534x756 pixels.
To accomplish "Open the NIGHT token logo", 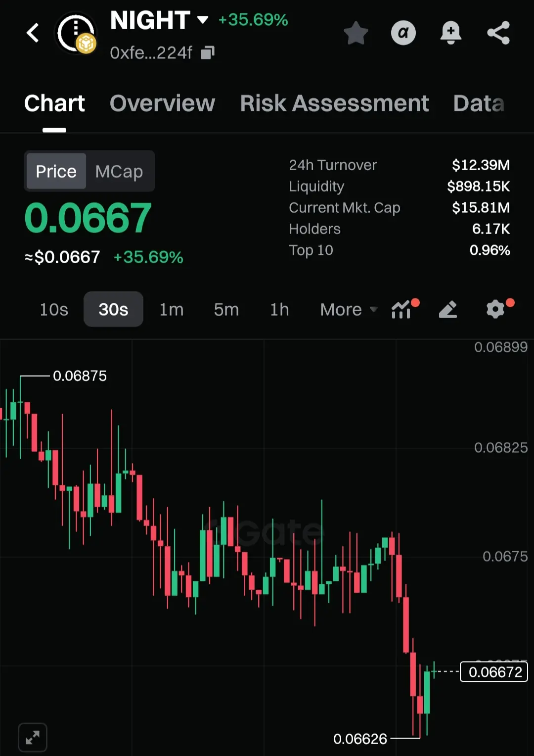I will (x=76, y=34).
